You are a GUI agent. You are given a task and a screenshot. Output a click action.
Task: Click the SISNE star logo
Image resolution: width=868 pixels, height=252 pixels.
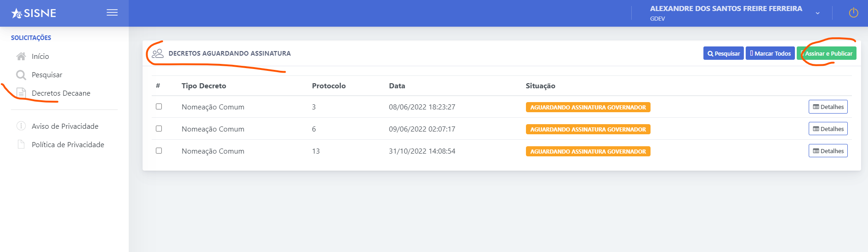[x=17, y=13]
